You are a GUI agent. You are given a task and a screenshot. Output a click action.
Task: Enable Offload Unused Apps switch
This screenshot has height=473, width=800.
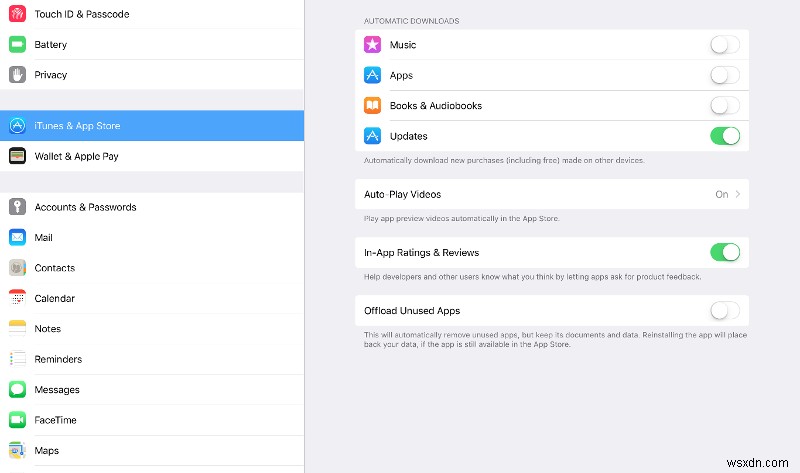coord(725,310)
